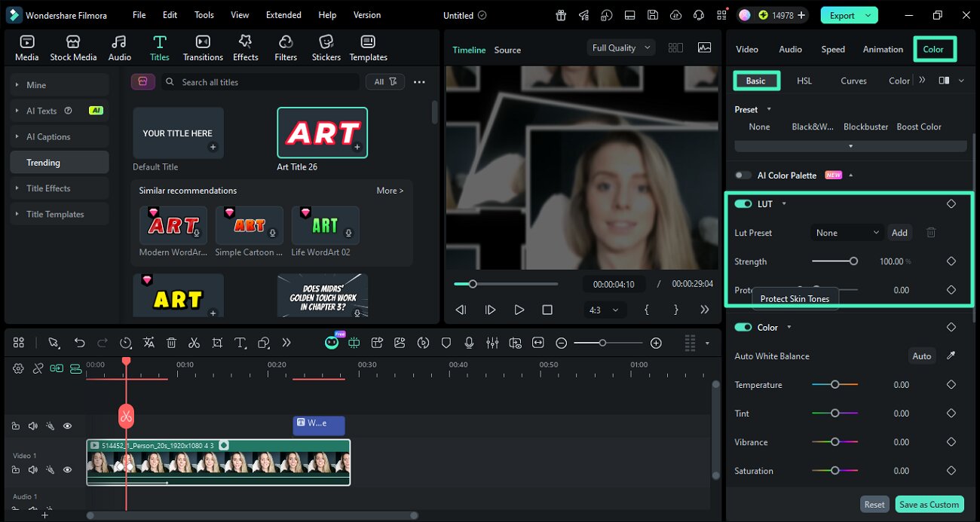Screen dimensions: 980x522
Task: Expand the Title Effects category
Action: tap(60, 188)
